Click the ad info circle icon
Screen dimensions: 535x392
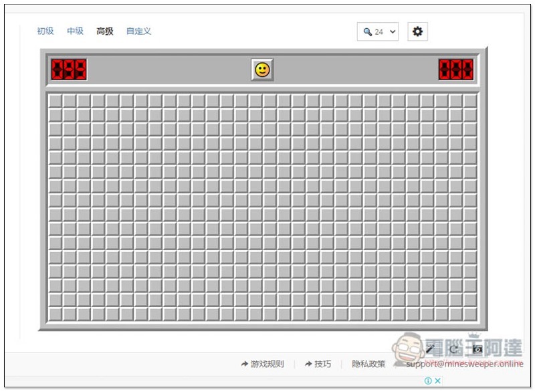tap(428, 381)
